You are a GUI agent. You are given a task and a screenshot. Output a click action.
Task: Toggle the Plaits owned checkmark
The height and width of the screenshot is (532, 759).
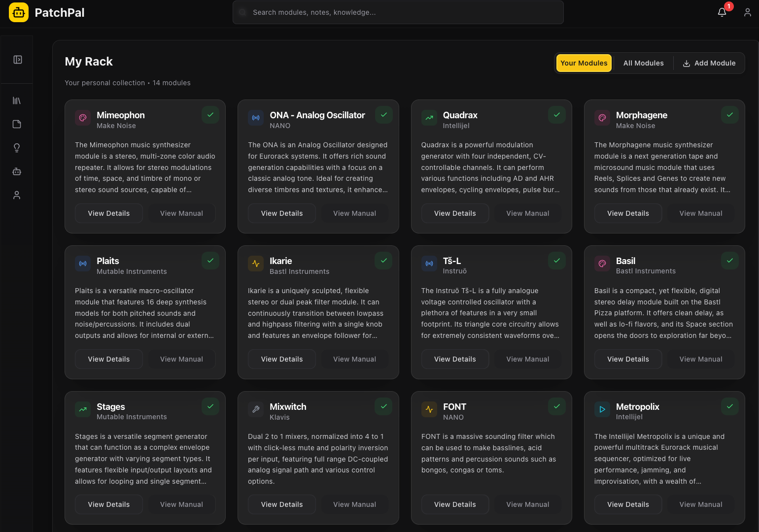210,261
